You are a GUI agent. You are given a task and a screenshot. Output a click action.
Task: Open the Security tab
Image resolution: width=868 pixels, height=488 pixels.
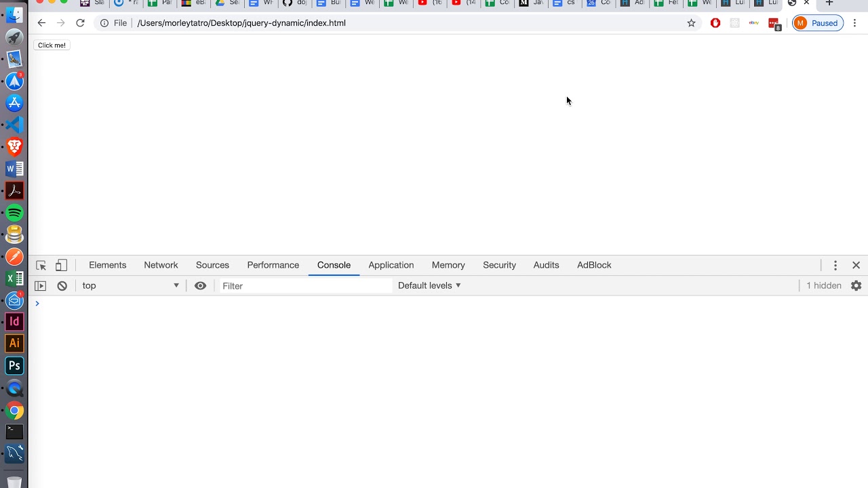click(x=499, y=265)
